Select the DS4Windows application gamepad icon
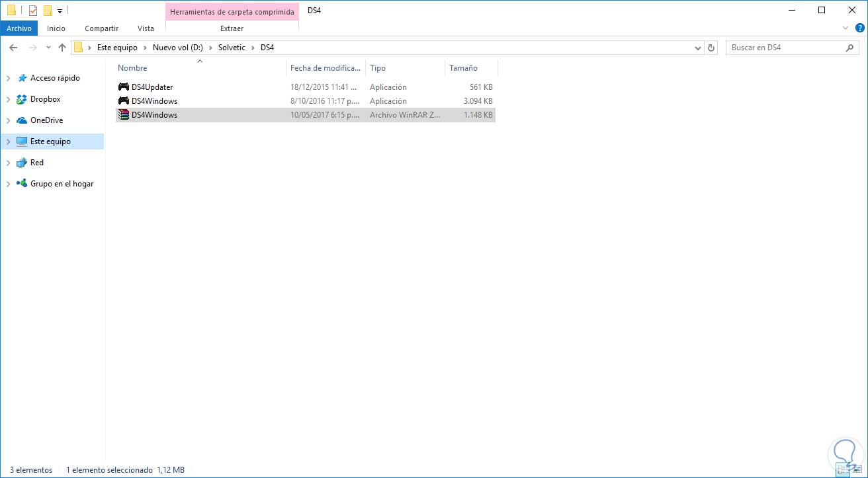This screenshot has width=868, height=478. click(x=123, y=100)
